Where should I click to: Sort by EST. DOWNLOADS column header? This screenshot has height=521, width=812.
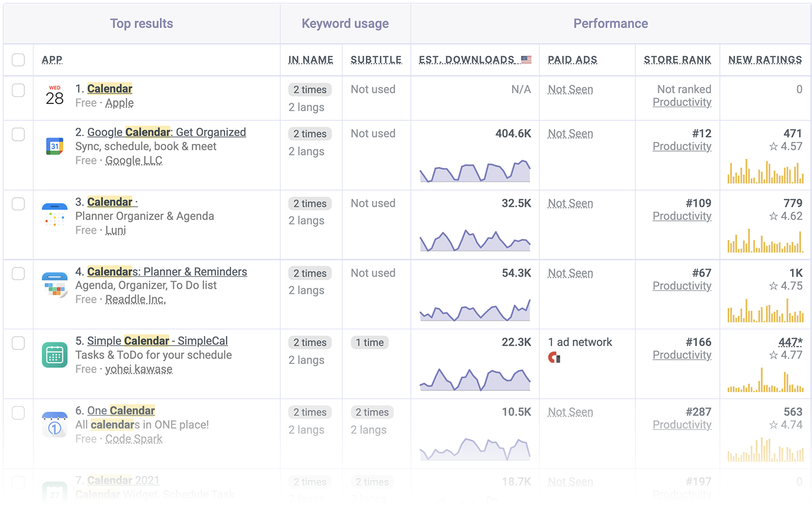coord(467,60)
